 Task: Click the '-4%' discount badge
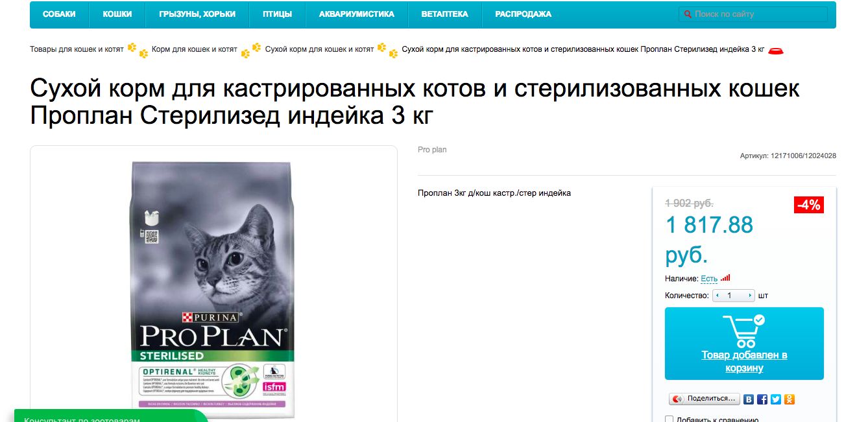(x=809, y=205)
